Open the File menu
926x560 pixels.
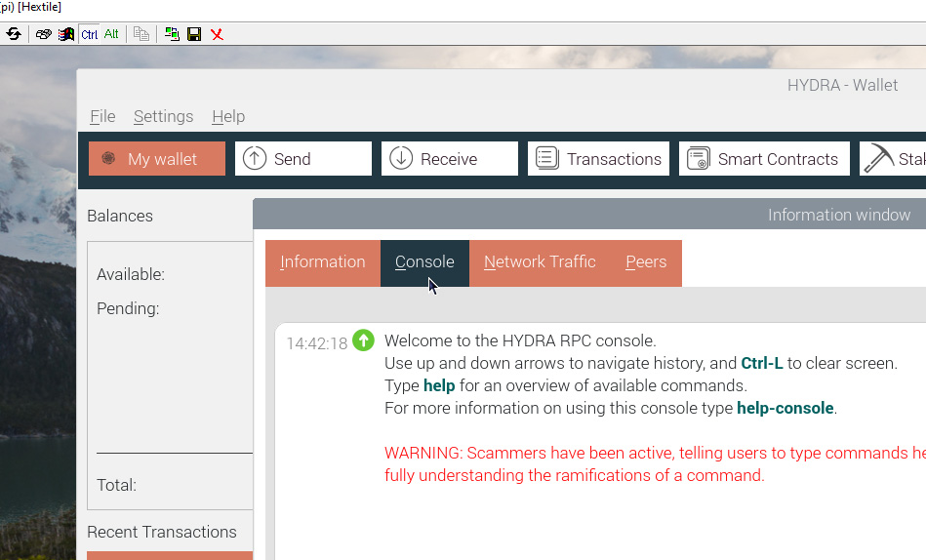click(x=102, y=116)
